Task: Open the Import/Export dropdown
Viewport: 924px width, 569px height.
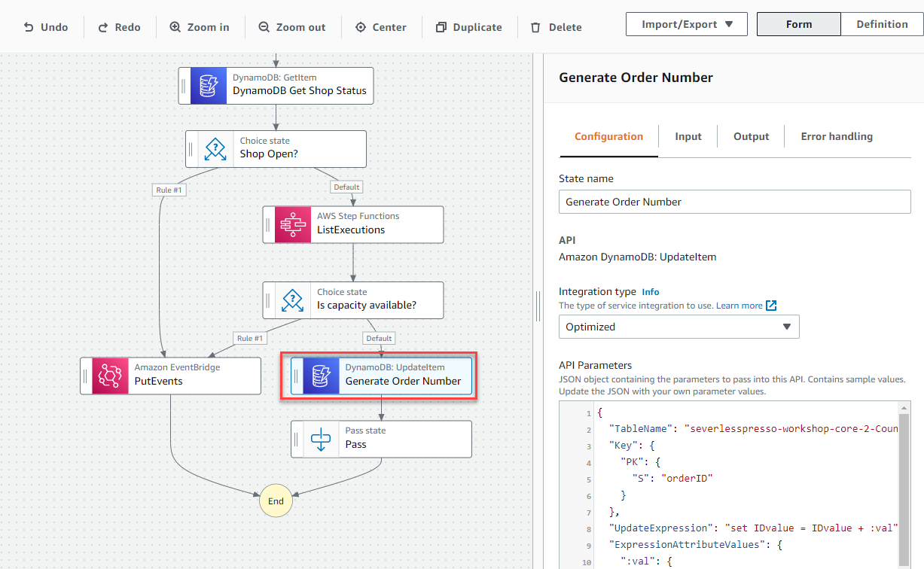Action: click(x=687, y=24)
